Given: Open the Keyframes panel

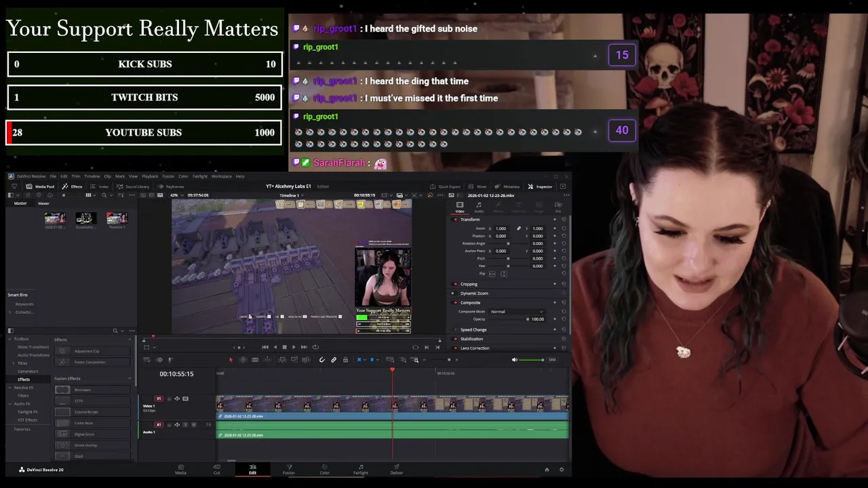Looking at the screenshot, I should pos(171,186).
